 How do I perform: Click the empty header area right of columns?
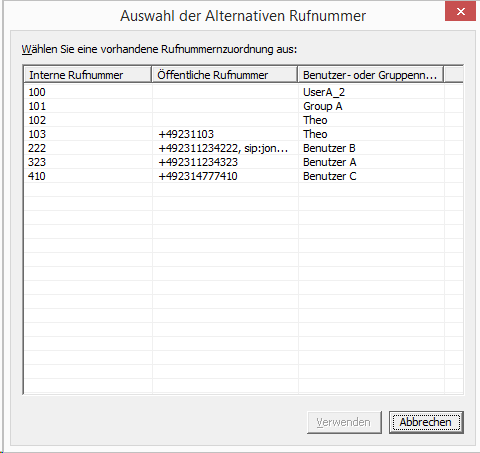454,75
